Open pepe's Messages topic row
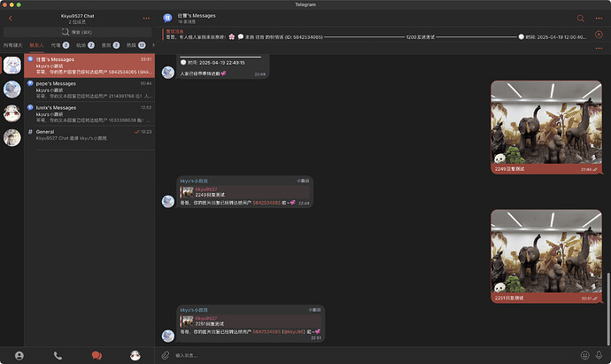The image size is (611, 364). pyautogui.click(x=89, y=89)
